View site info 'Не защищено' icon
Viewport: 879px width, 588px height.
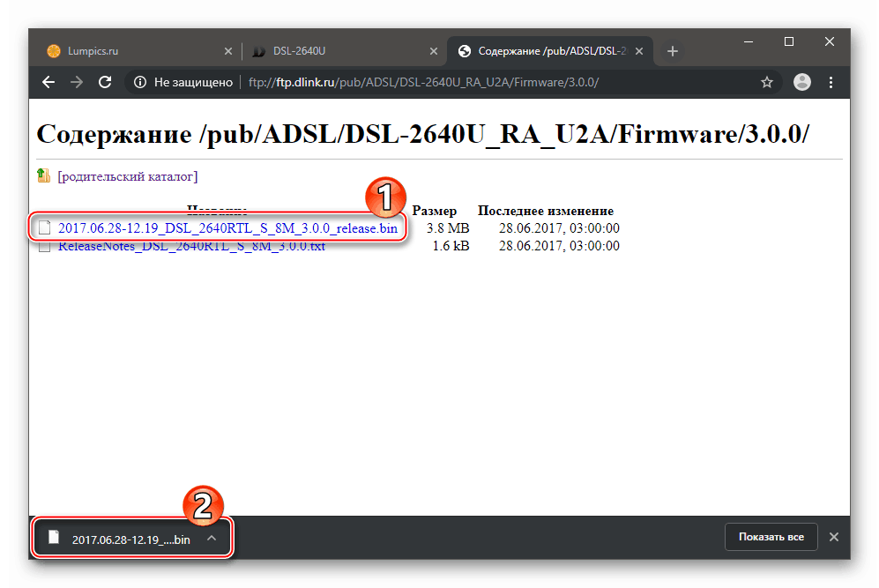pos(140,82)
